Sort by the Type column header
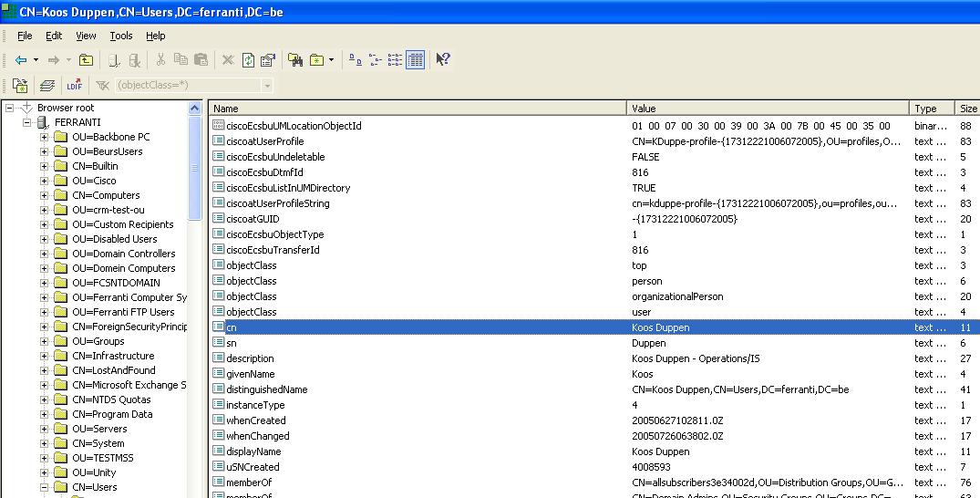Image resolution: width=980 pixels, height=498 pixels. [933, 109]
